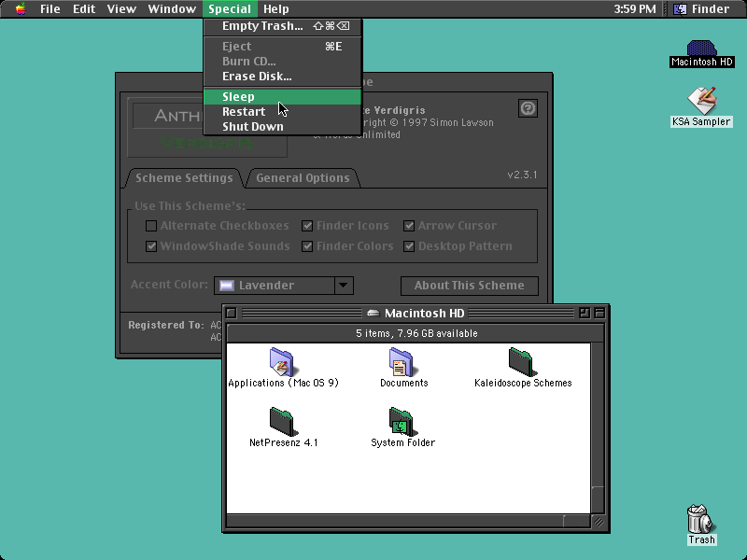Screen dimensions: 747x560
Task: Switch to the Scheme Settings tab
Action: (x=184, y=178)
